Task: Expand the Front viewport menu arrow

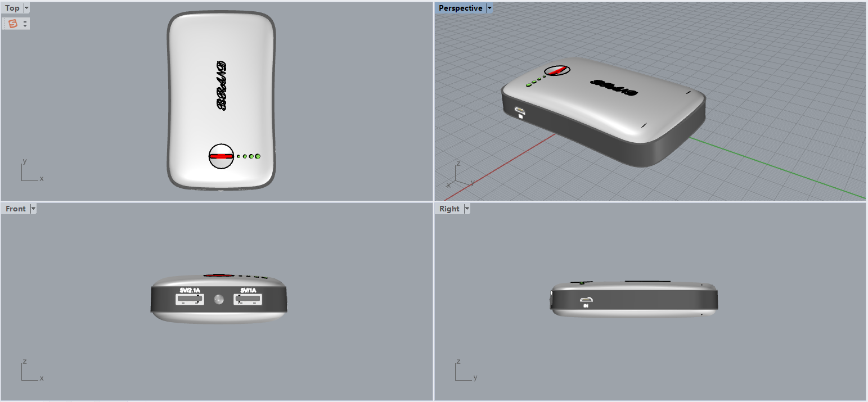Action: point(33,209)
